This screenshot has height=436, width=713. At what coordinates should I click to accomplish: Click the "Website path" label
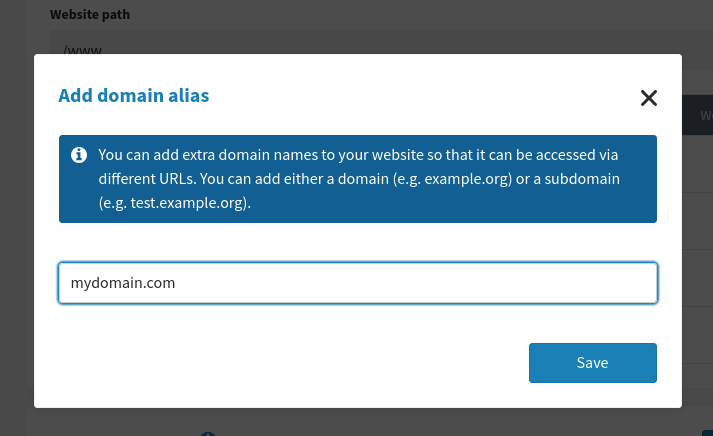point(90,15)
